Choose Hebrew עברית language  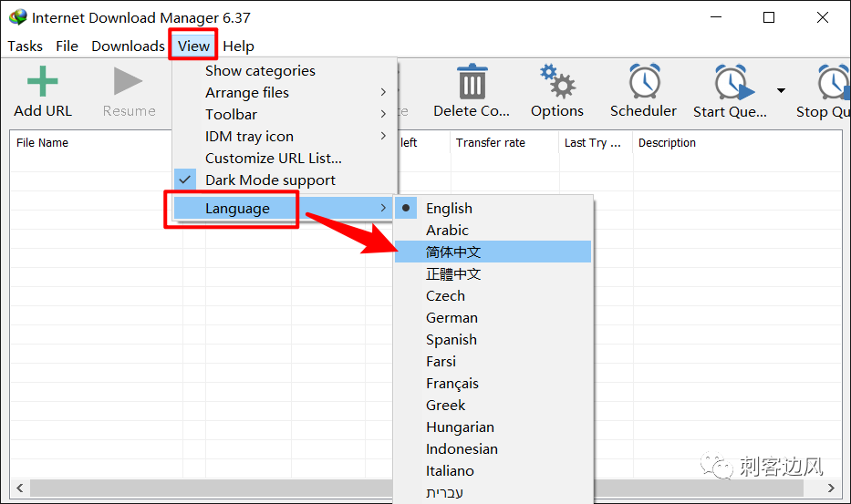coord(493,492)
